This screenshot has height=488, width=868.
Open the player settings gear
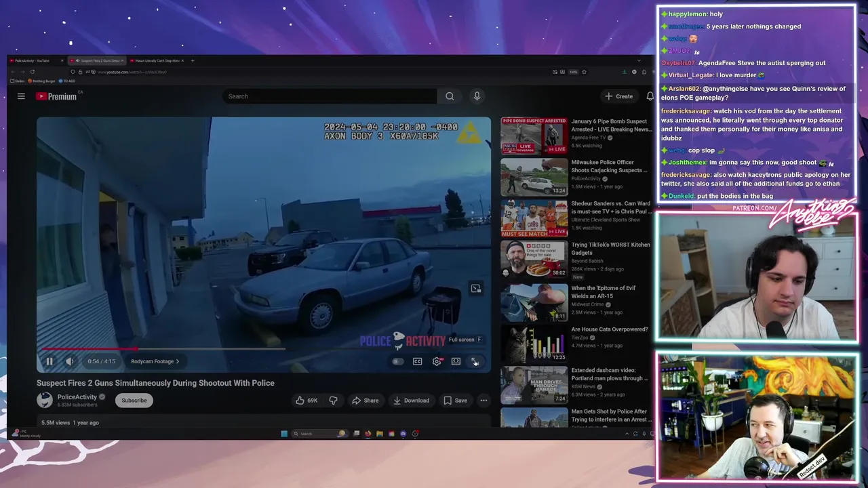pos(437,361)
